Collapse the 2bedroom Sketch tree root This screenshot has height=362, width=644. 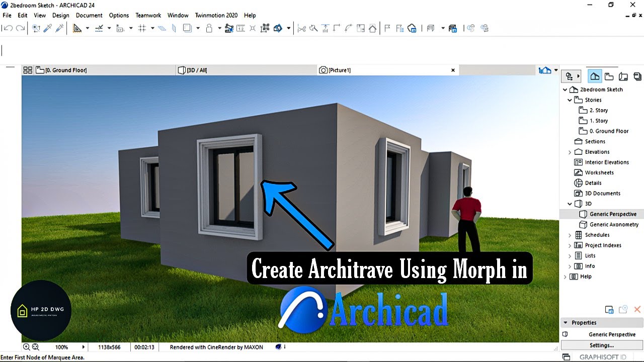pos(565,89)
